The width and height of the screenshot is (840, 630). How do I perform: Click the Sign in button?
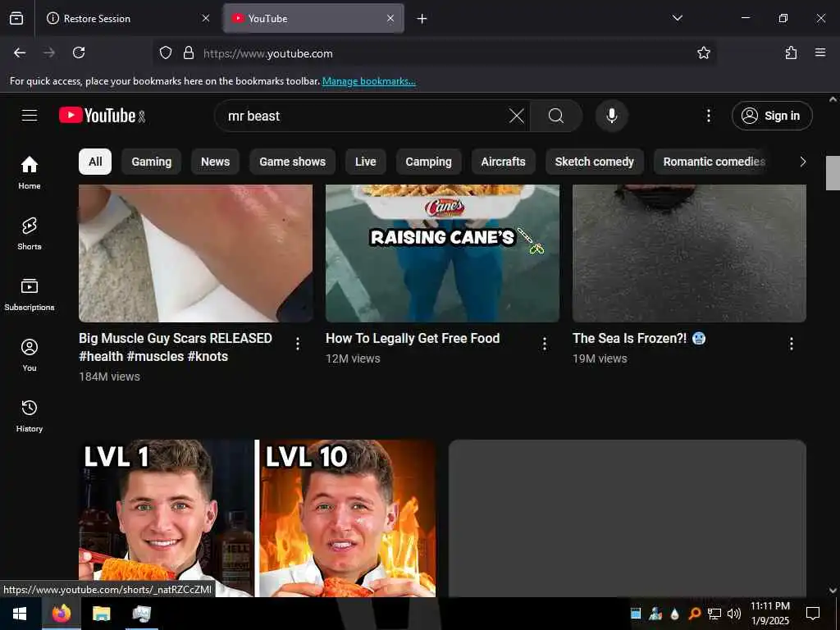click(x=772, y=116)
